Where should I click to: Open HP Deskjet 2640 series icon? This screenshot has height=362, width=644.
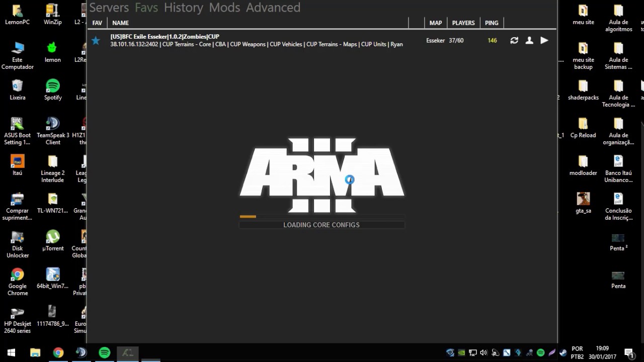18,320
